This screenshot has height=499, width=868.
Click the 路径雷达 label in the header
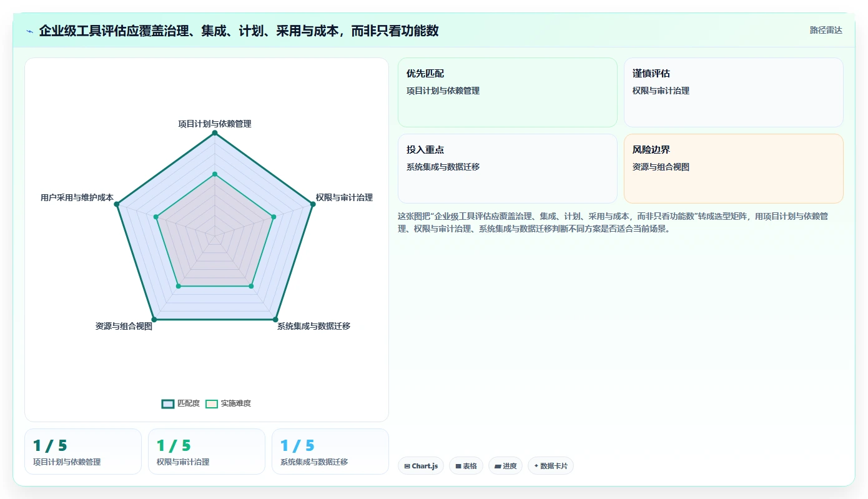[826, 30]
